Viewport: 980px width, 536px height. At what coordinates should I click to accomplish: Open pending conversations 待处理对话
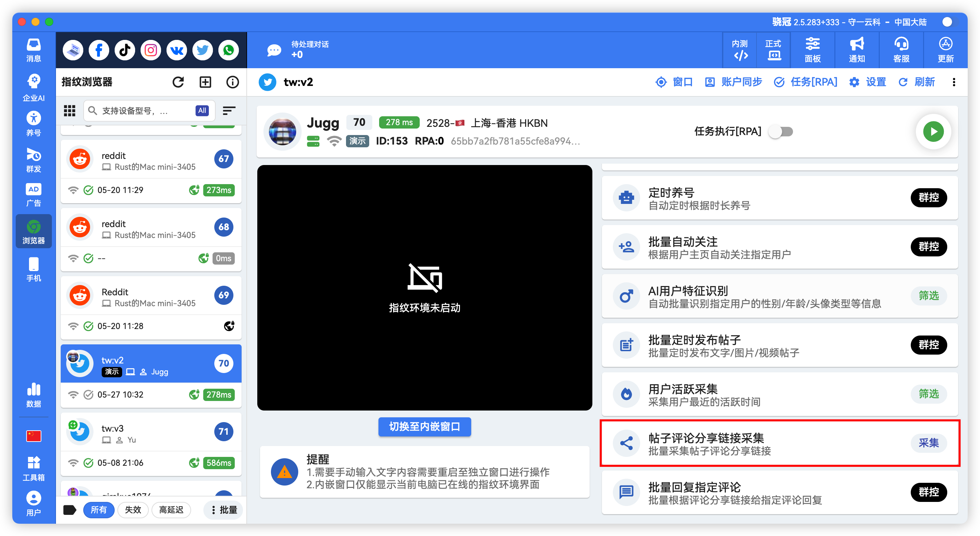(x=298, y=50)
